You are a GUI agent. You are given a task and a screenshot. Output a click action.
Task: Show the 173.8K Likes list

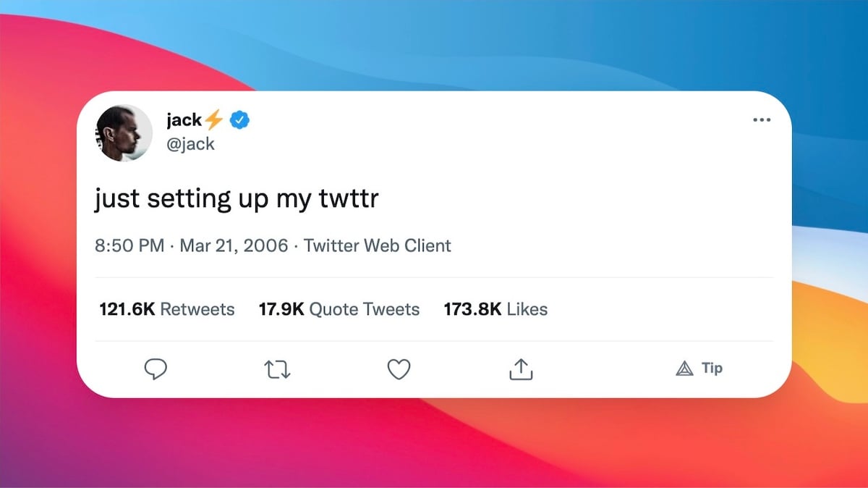(x=495, y=309)
